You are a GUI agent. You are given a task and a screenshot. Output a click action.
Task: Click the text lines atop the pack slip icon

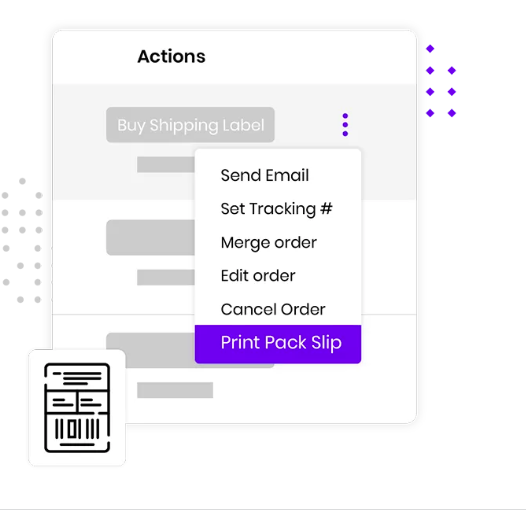tap(77, 378)
